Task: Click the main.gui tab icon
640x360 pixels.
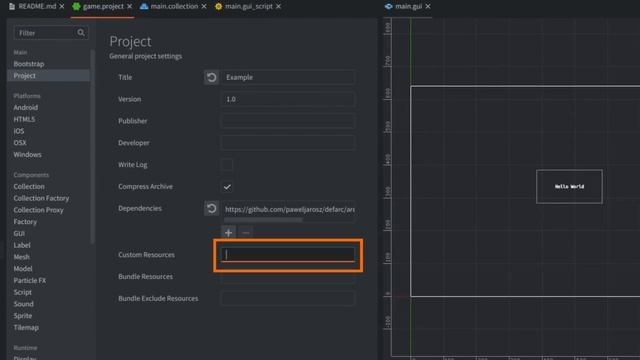Action: [x=389, y=7]
